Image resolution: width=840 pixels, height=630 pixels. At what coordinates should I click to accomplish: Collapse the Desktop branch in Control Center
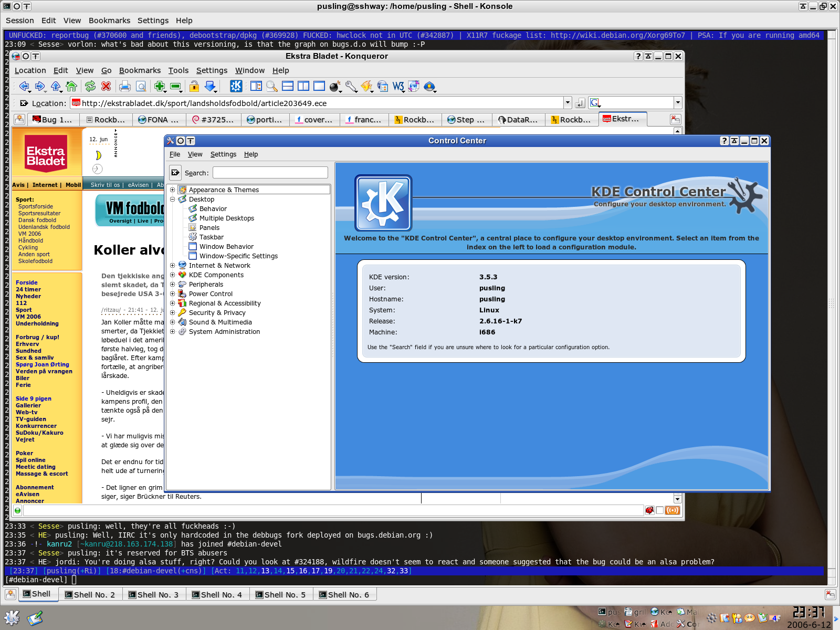[x=172, y=199]
